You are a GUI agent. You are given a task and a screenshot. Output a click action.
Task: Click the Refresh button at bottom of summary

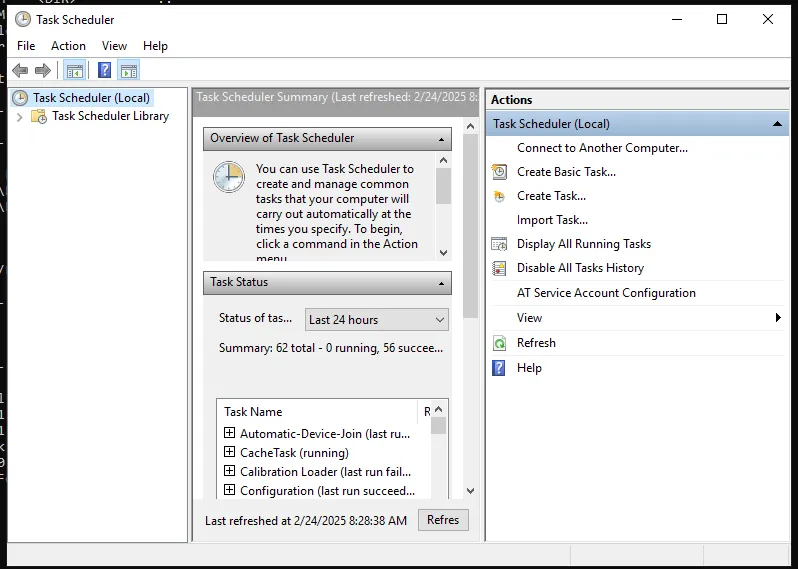point(443,520)
